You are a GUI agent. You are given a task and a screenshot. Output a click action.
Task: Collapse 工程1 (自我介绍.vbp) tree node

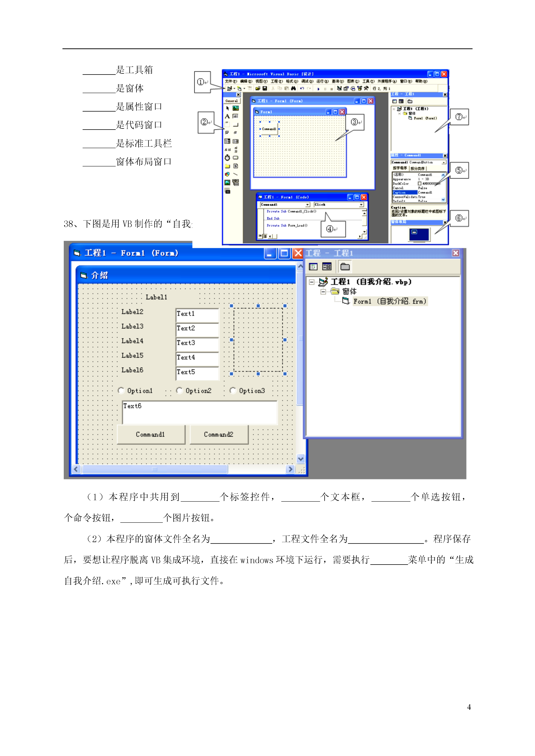tap(312, 282)
